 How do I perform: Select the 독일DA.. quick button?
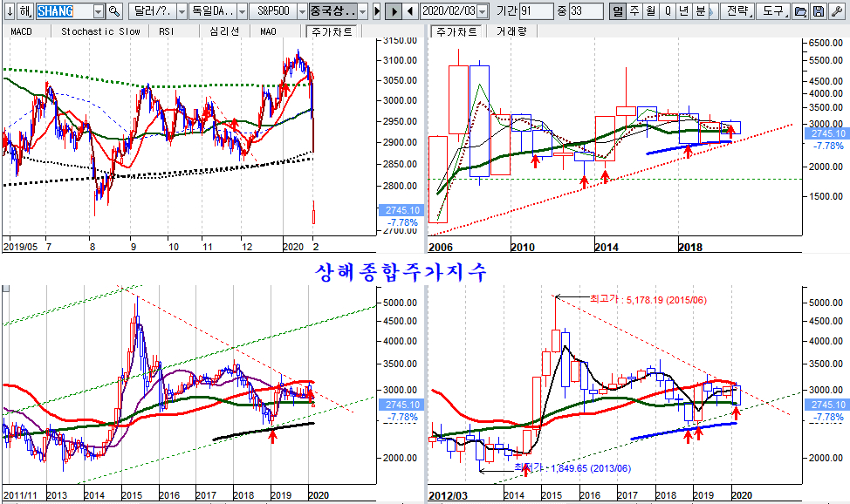tap(213, 10)
